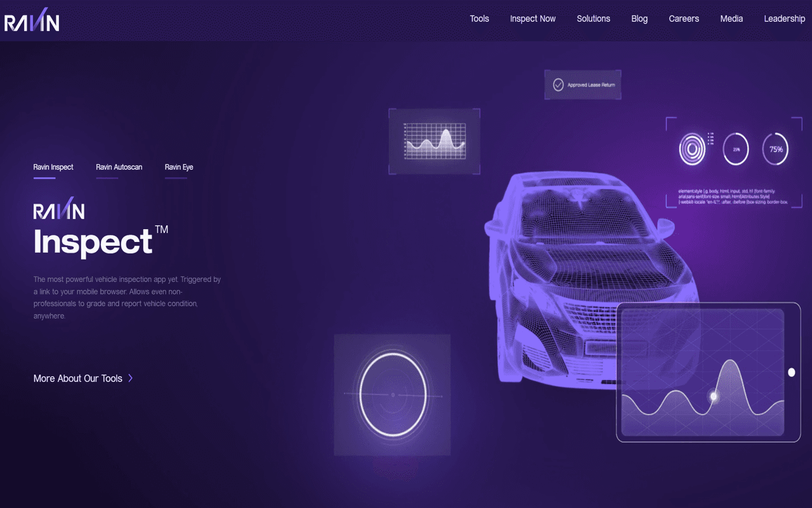Switch to the Ravin Autoscan tab

[119, 167]
